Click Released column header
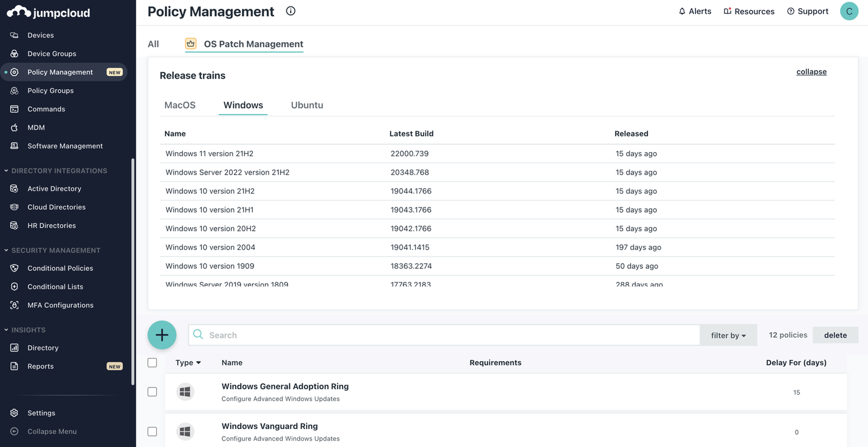The width and height of the screenshot is (868, 447). [631, 134]
